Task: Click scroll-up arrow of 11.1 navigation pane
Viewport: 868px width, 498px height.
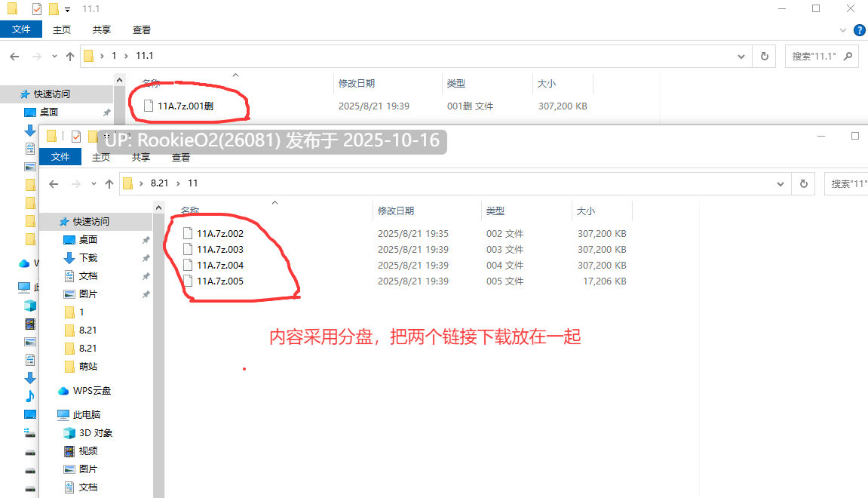Action: click(x=119, y=81)
